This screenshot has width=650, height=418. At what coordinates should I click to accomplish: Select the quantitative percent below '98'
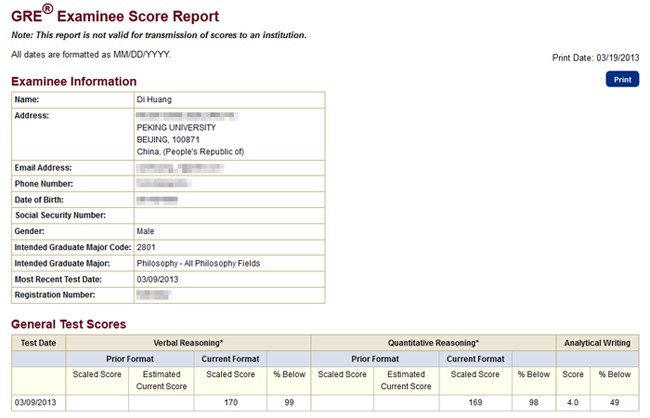coord(534,403)
